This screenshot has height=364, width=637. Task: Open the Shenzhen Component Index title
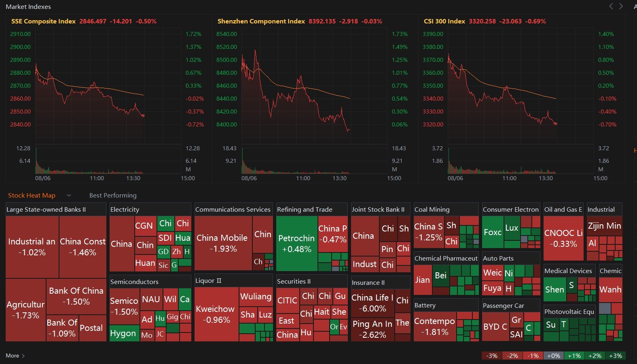click(x=261, y=21)
